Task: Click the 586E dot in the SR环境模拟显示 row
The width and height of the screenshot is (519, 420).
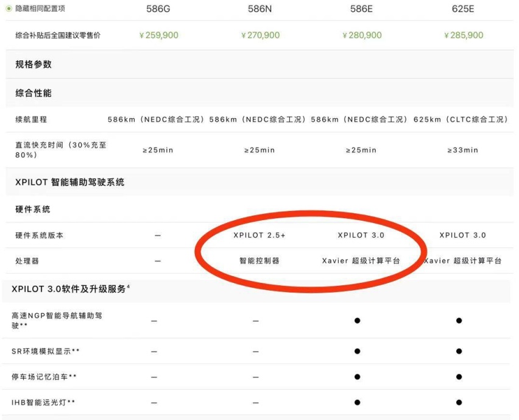Action: click(x=357, y=351)
